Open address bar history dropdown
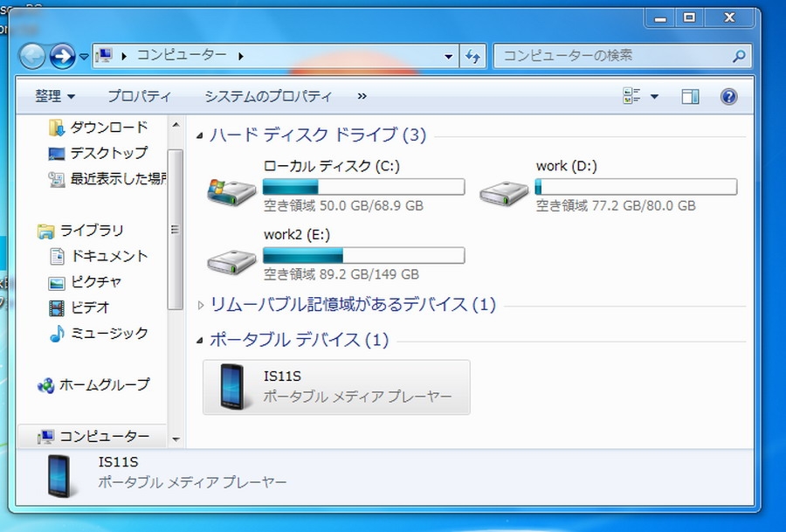 point(449,56)
